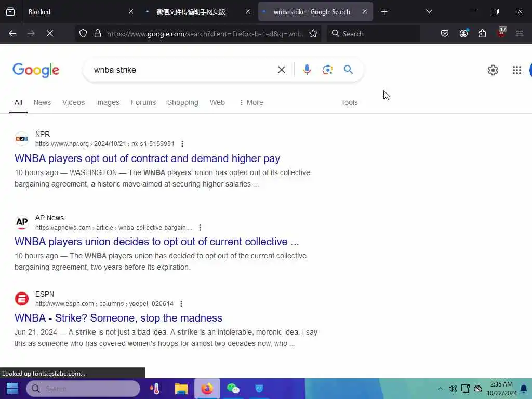Expand the list all tabs dropdown
The height and width of the screenshot is (399, 532).
(x=429, y=11)
